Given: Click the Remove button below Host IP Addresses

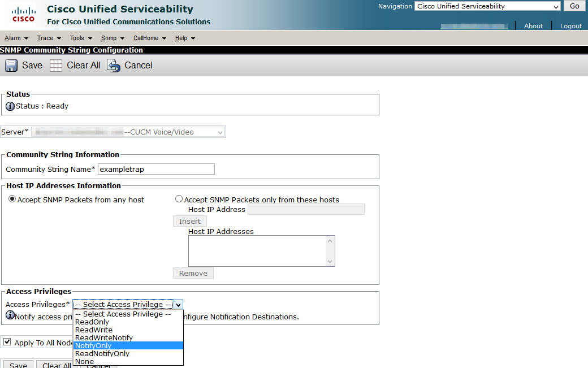Looking at the screenshot, I should tap(193, 273).
